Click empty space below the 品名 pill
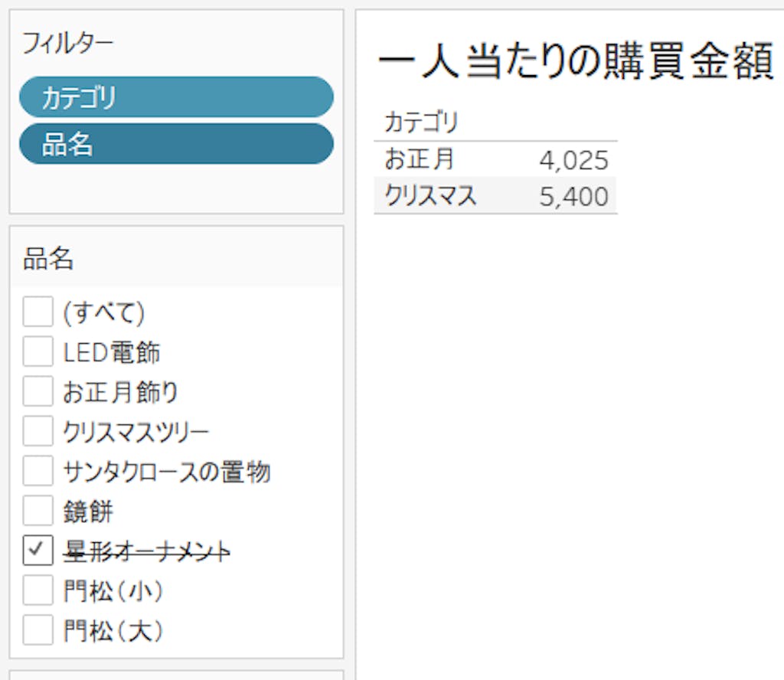784x680 pixels. 176,188
